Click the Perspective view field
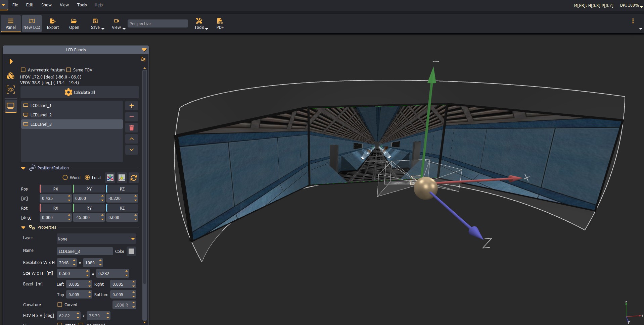Screen dimensions: 644x325 [157, 23]
